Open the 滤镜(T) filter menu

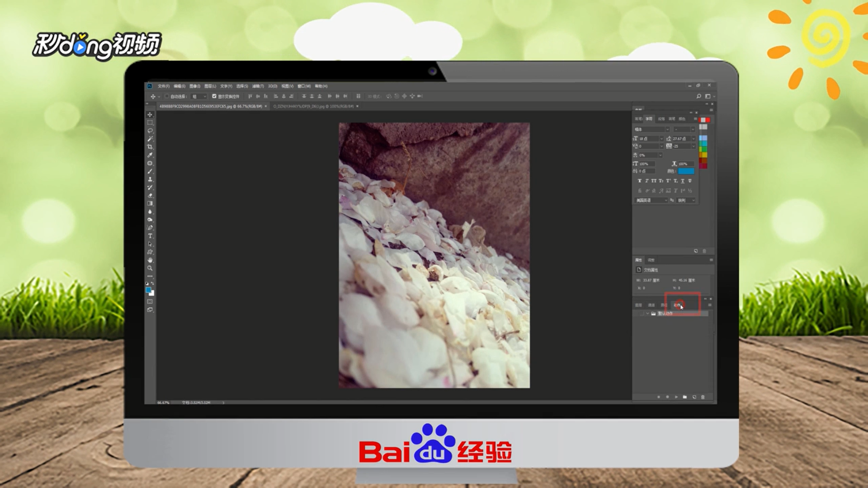[258, 86]
